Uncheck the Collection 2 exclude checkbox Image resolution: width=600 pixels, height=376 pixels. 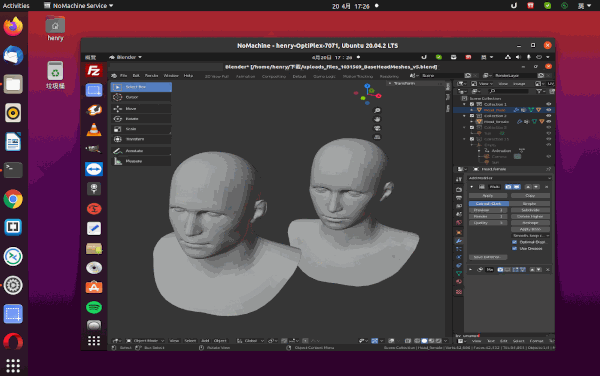(x=472, y=116)
